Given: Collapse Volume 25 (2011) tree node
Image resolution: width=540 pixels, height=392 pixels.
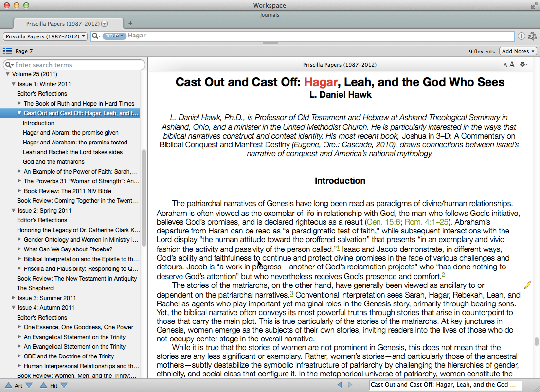Looking at the screenshot, I should [7, 74].
